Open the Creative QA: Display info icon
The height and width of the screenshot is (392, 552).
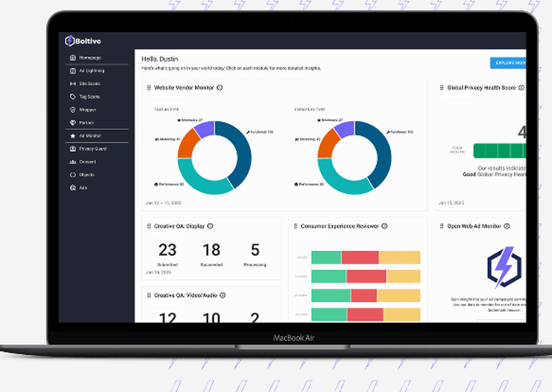point(211,226)
